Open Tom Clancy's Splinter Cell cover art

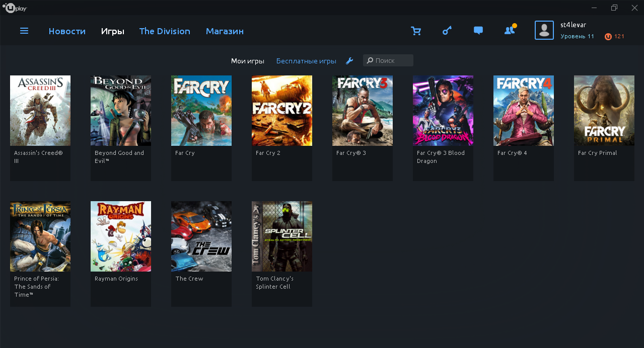tap(282, 236)
